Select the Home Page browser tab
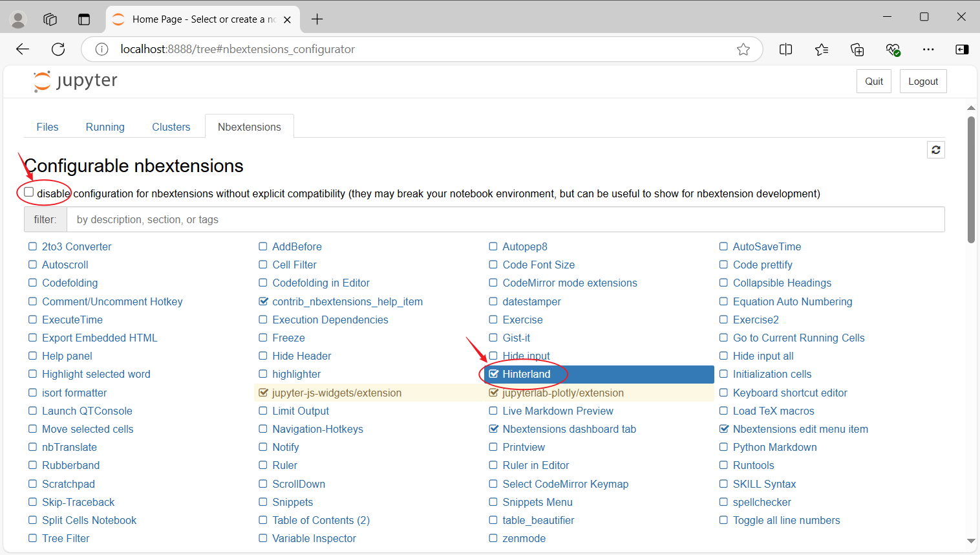 202,19
